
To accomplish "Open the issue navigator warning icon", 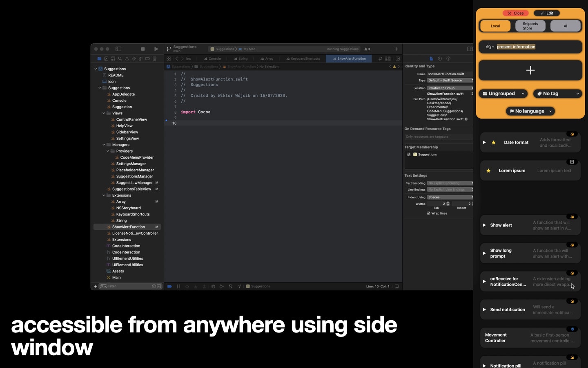I will (127, 58).
